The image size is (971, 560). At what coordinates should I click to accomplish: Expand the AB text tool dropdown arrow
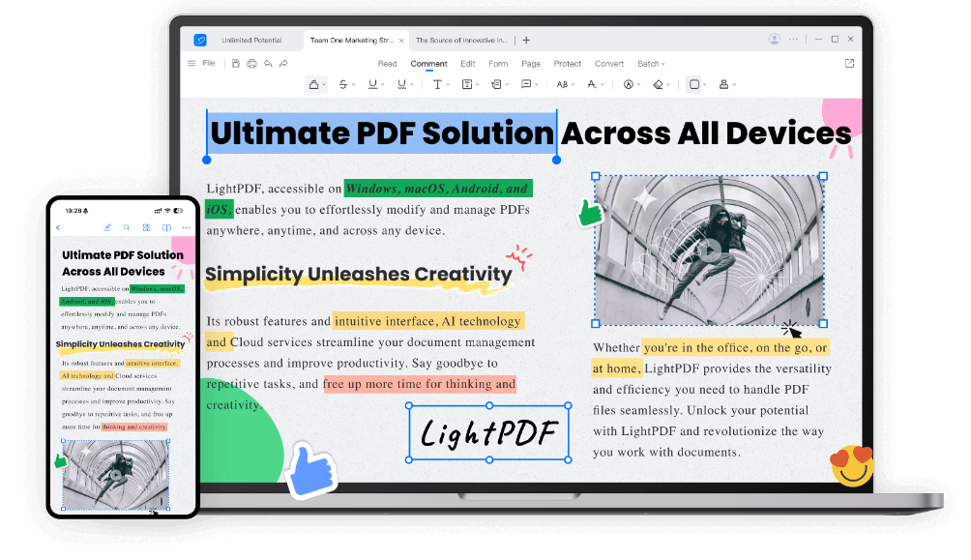point(573,85)
